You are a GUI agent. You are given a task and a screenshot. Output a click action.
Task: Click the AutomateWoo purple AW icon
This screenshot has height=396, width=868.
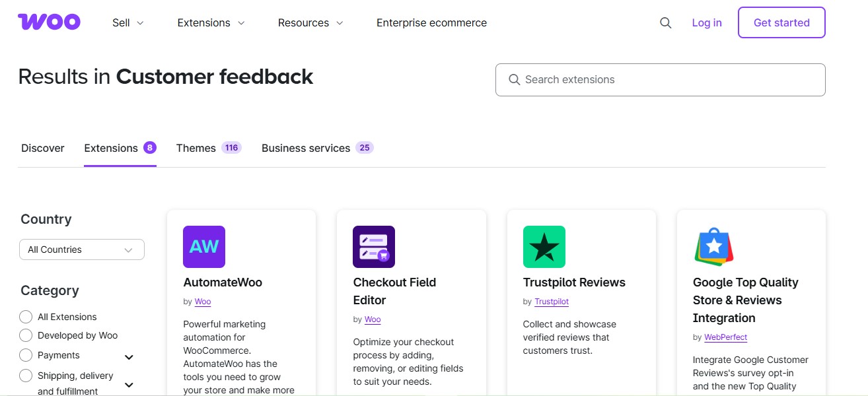point(203,246)
